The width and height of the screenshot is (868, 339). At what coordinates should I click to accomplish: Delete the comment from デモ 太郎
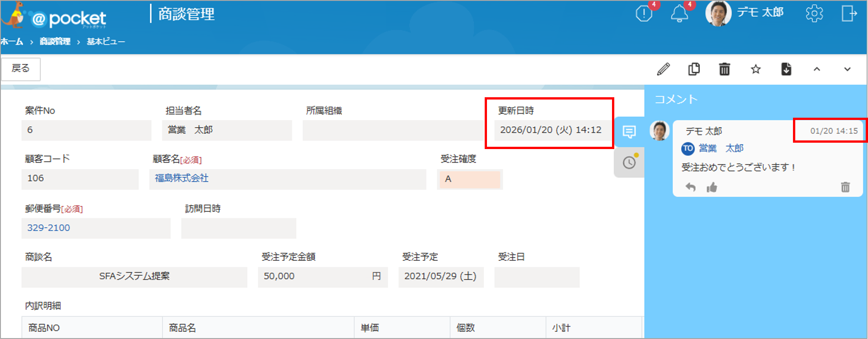[845, 187]
